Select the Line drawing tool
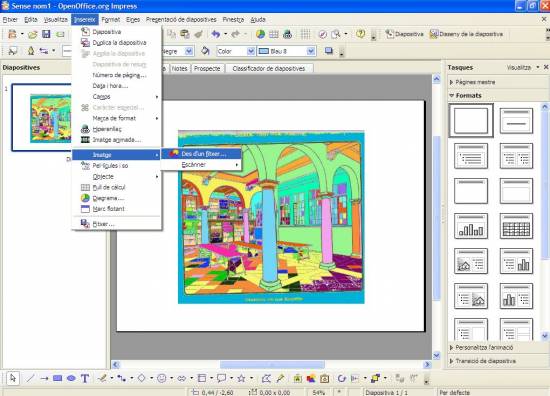 point(30,378)
